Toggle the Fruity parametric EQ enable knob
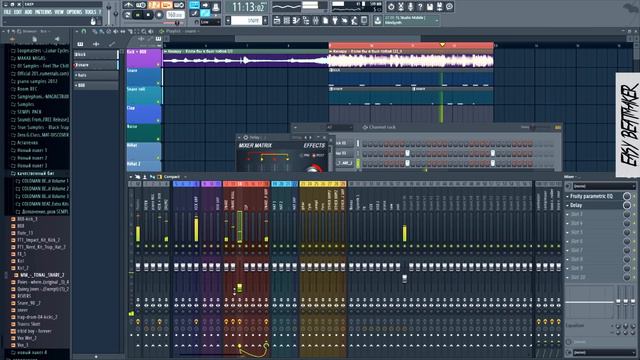 pos(627,196)
